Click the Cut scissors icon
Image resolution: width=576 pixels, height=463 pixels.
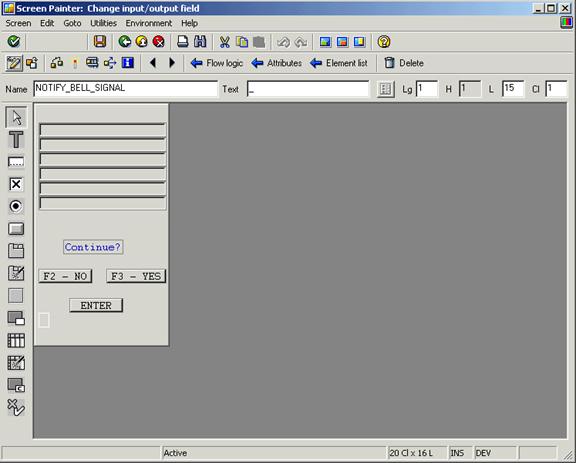coord(224,42)
